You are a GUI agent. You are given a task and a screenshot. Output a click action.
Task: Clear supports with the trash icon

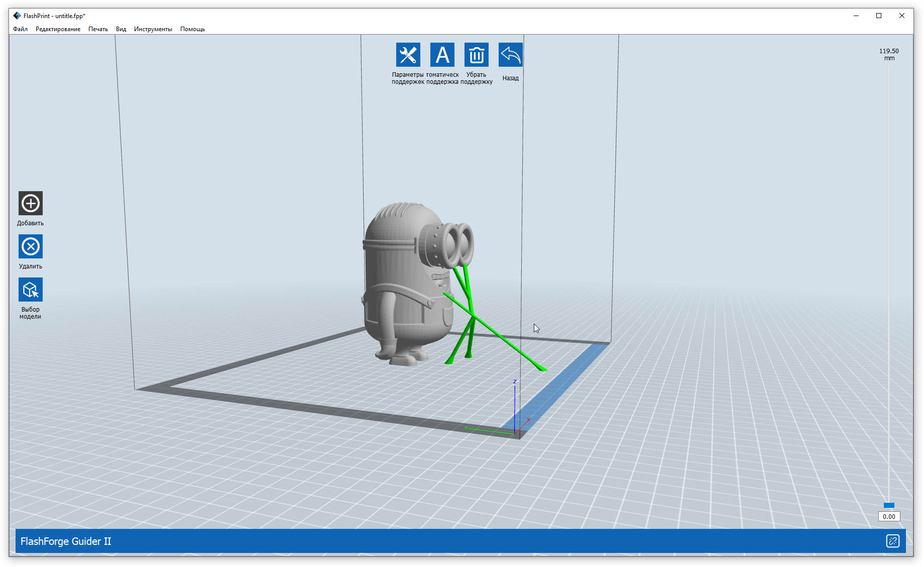click(x=477, y=55)
